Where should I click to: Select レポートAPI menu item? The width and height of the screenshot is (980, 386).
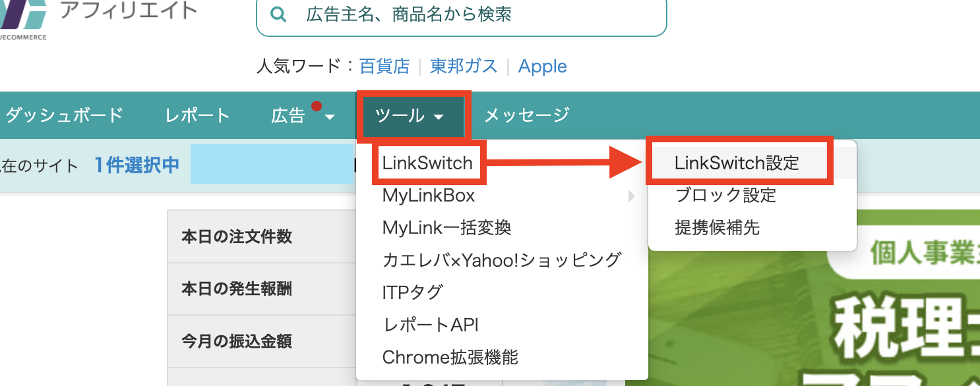coord(430,325)
